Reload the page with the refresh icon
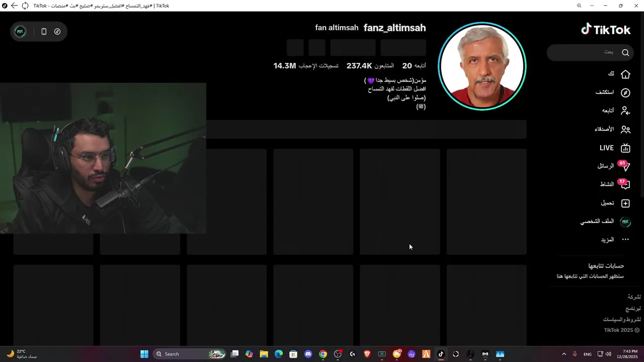This screenshot has width=644, height=362. 25,6
